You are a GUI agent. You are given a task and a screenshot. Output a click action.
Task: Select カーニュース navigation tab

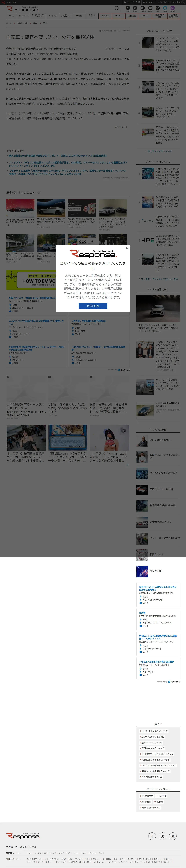[24, 16]
